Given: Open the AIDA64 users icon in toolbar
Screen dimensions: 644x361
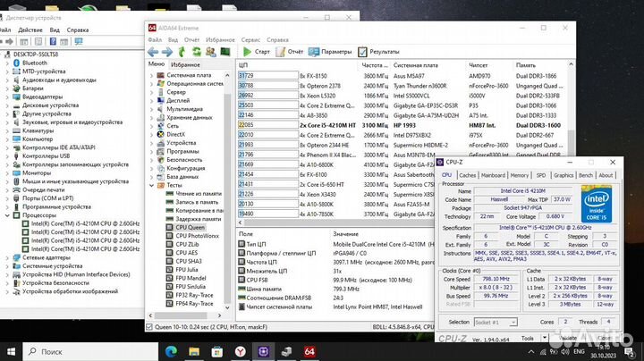Looking at the screenshot, I should (211, 52).
